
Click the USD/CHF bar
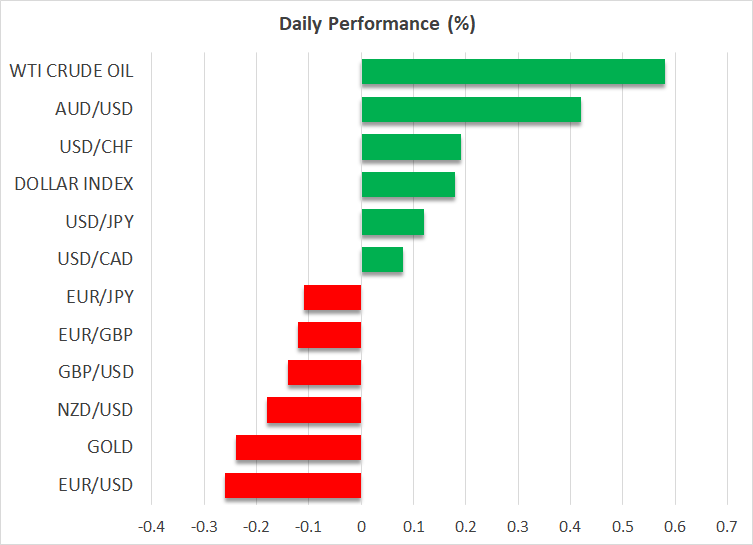410,147
